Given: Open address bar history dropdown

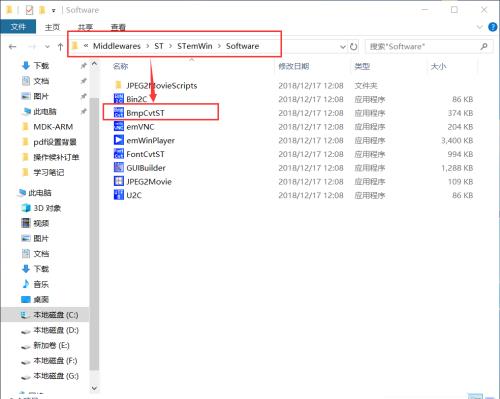Looking at the screenshot, I should [342, 47].
